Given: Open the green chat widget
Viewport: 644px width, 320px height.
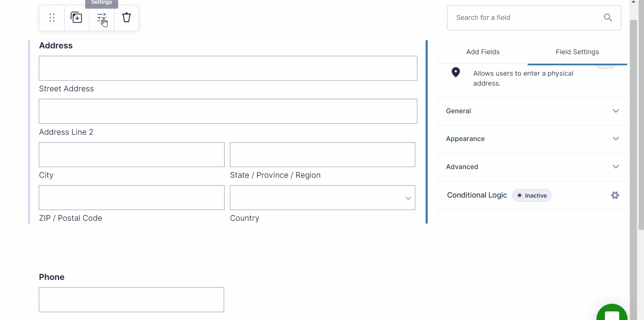Looking at the screenshot, I should pos(612,312).
